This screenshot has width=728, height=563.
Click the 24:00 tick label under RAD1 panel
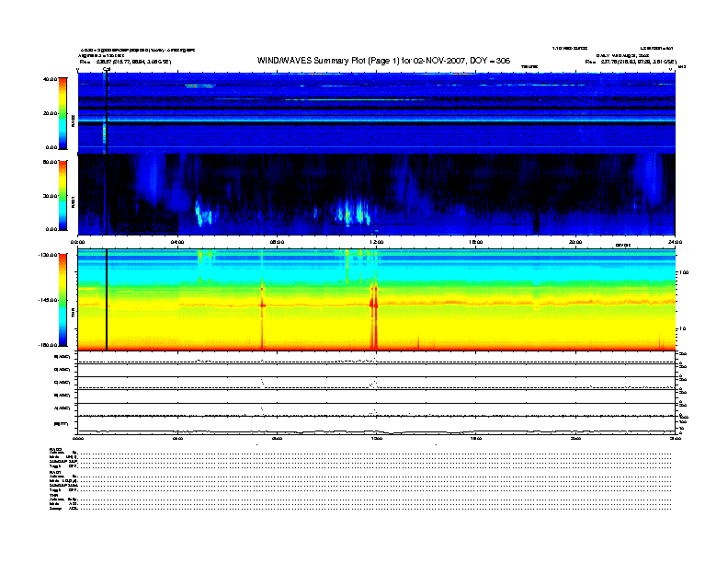click(x=675, y=242)
